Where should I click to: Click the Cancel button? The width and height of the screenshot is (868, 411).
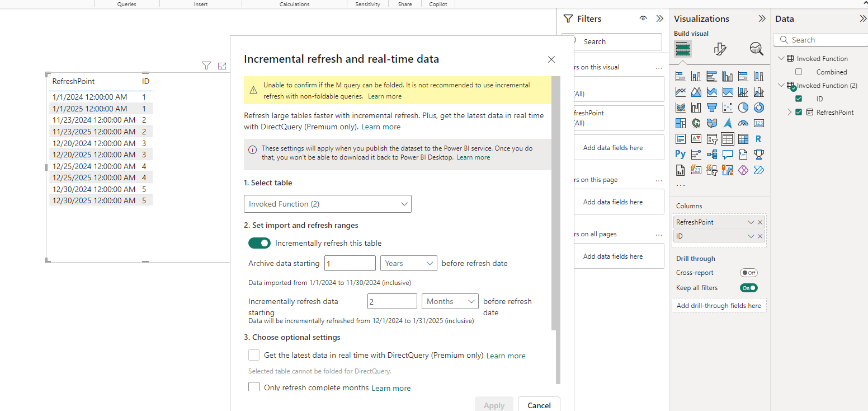[539, 405]
